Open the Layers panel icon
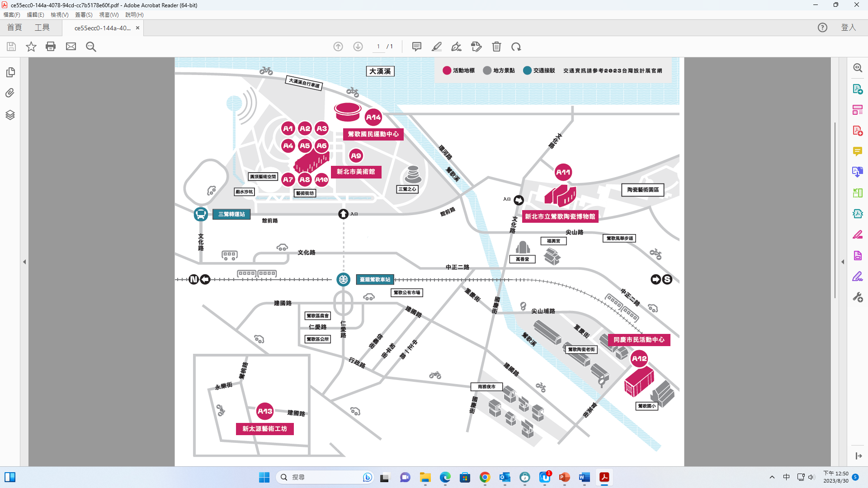Viewport: 868px width, 488px height. pyautogui.click(x=10, y=115)
